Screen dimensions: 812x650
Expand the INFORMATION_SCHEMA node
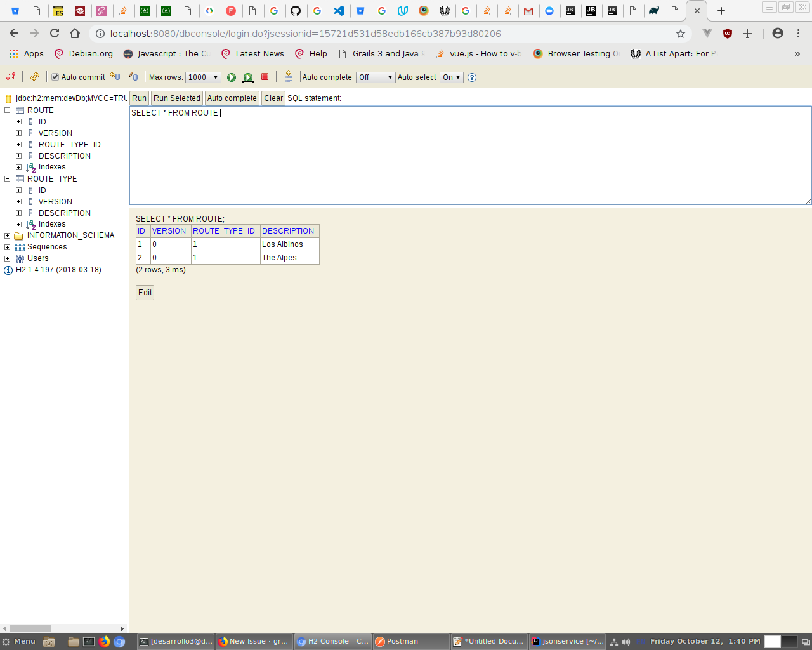click(x=8, y=235)
